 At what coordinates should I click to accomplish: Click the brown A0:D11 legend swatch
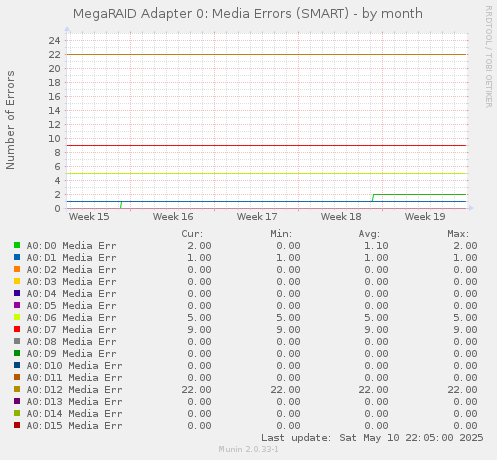[17, 377]
